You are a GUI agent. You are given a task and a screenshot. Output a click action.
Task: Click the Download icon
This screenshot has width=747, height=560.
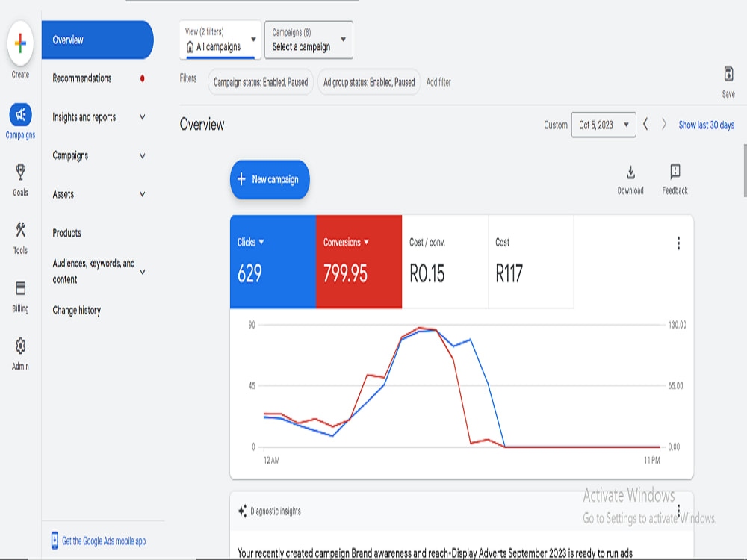(630, 172)
